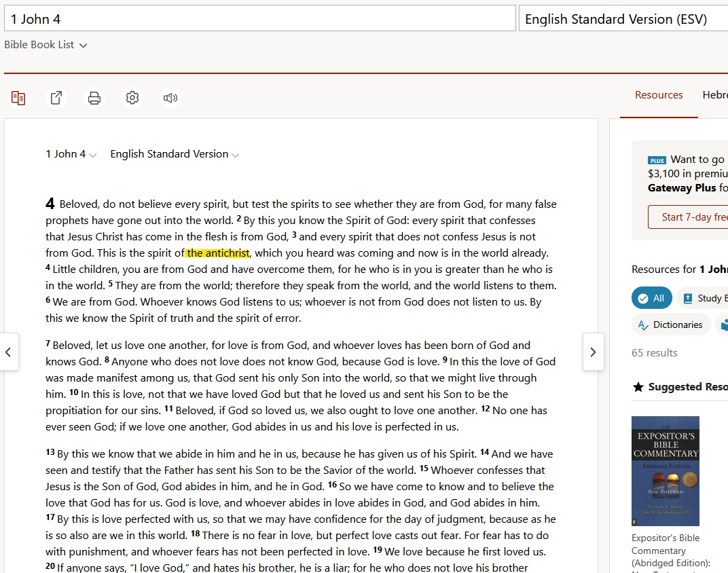Viewport: 728px width, 573px height.
Task: Click the Study Bibles filter icon
Action: coord(688,298)
